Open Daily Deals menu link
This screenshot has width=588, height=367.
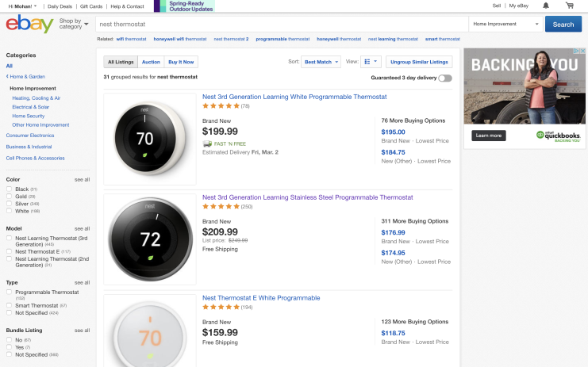coord(60,6)
